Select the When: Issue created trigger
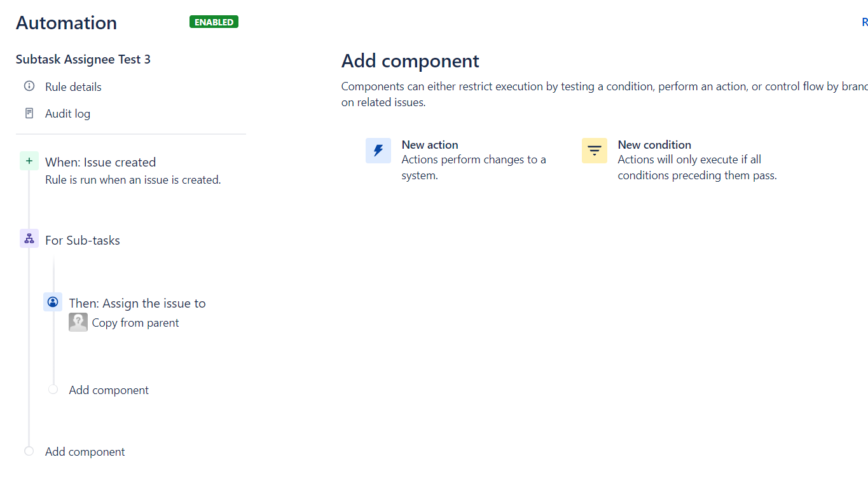 [x=100, y=162]
